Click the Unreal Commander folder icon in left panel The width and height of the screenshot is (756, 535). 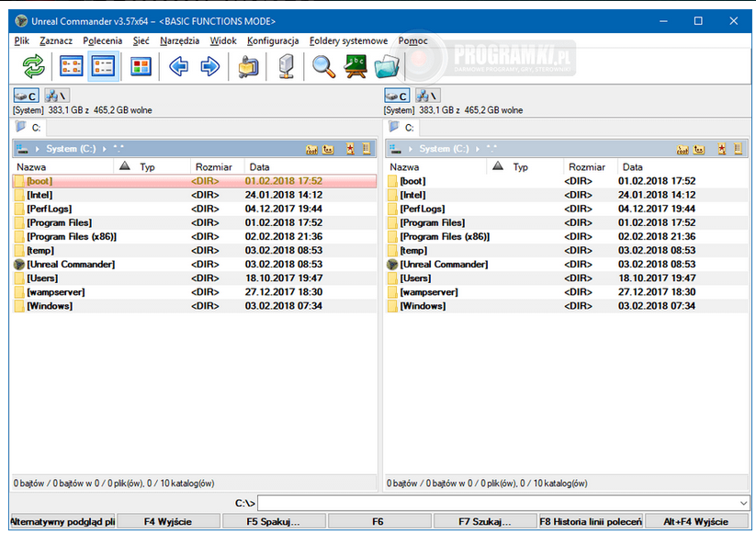[x=19, y=265]
